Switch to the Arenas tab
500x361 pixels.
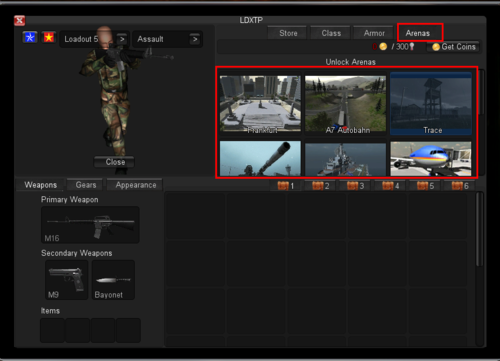click(418, 33)
